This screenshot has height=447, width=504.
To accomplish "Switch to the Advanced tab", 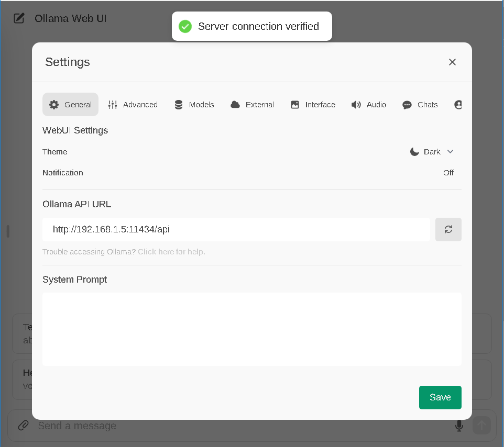I will click(x=133, y=104).
